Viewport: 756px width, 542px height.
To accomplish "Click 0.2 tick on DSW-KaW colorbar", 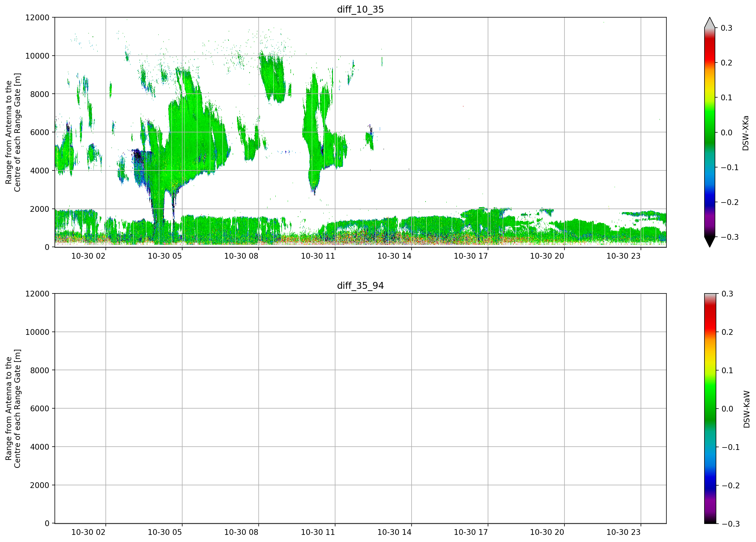I will (x=727, y=332).
